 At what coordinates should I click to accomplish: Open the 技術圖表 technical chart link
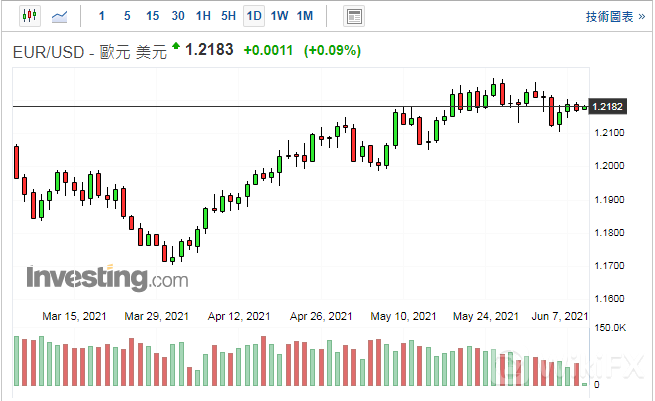coord(612,16)
